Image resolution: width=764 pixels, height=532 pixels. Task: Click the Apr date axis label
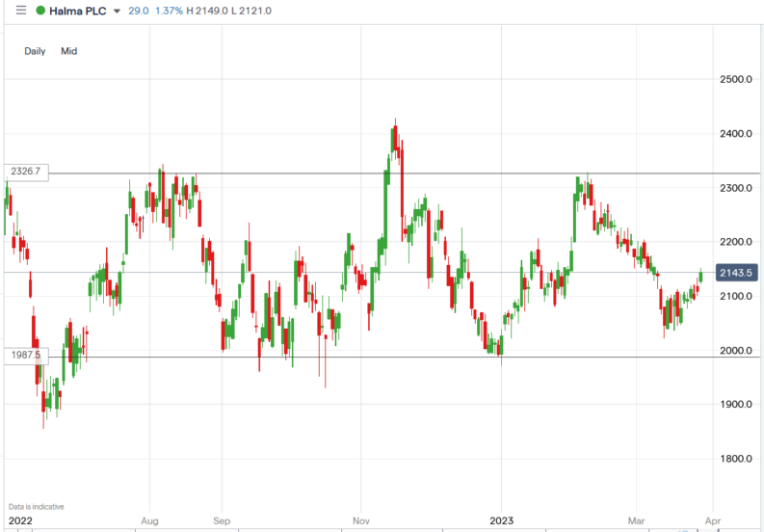(713, 521)
